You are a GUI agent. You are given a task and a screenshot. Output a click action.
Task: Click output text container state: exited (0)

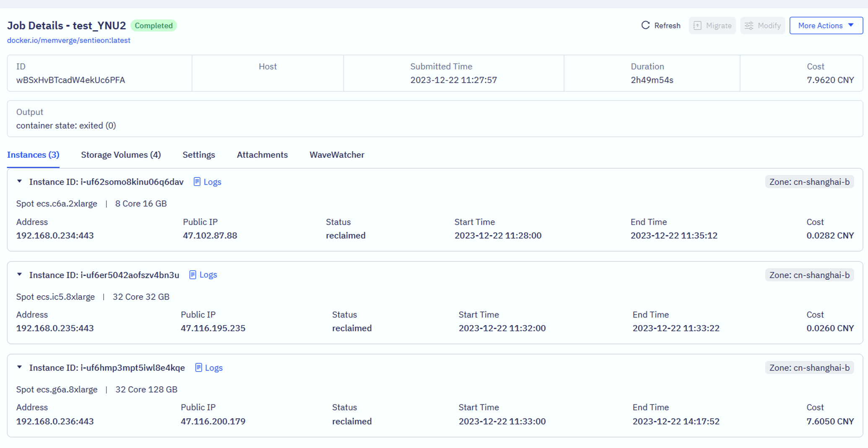coord(66,125)
